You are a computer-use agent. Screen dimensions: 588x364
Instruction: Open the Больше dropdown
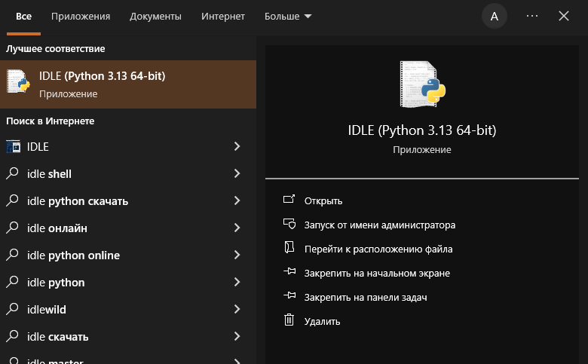pyautogui.click(x=288, y=17)
